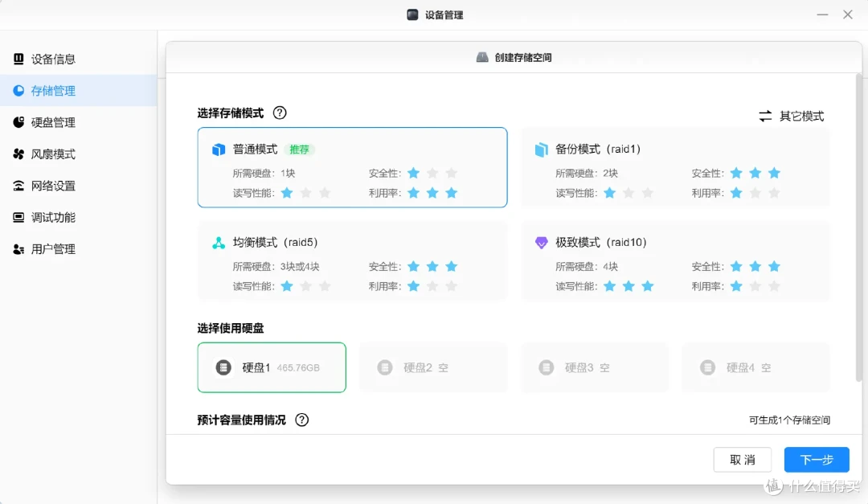
Task: Click the 用户管理 people icon
Action: point(18,249)
